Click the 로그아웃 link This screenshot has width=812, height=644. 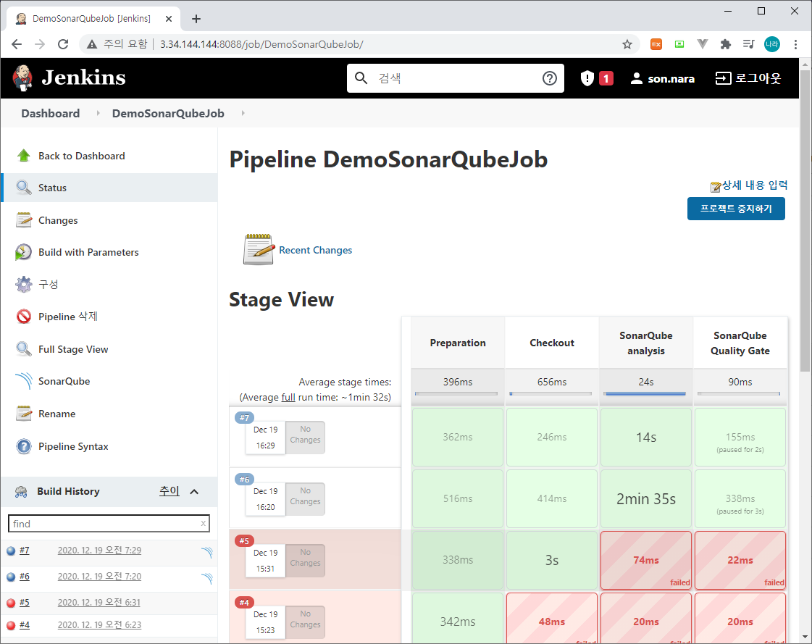758,78
